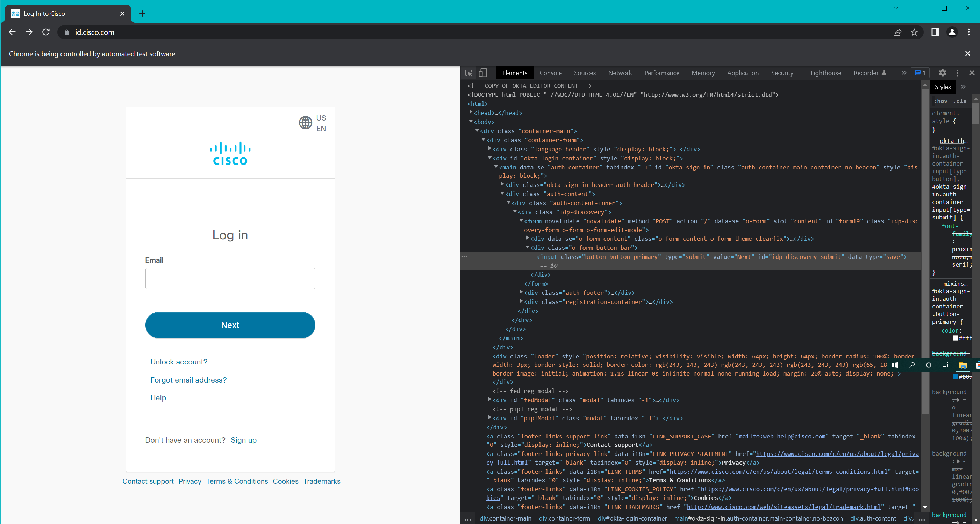This screenshot has height=524, width=980.
Task: Switch to the Memory tab
Action: tap(703, 73)
